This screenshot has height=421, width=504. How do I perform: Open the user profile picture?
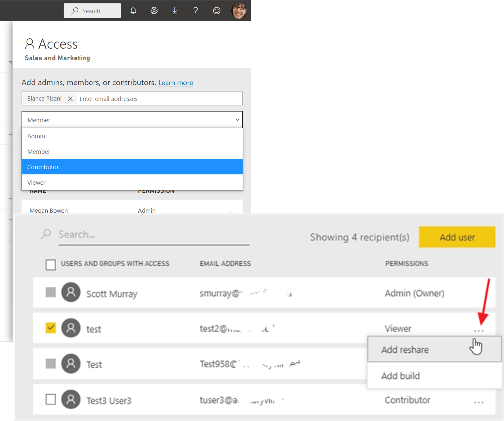click(x=239, y=11)
